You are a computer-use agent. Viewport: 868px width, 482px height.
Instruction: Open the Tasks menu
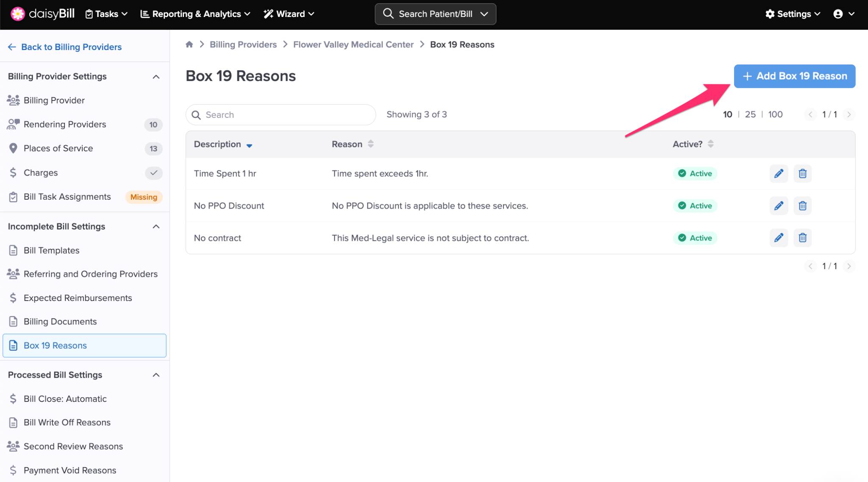(x=106, y=14)
